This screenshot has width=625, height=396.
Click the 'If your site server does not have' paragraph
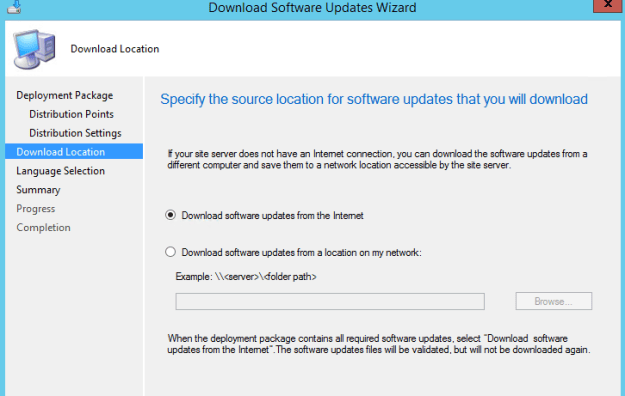click(x=377, y=159)
